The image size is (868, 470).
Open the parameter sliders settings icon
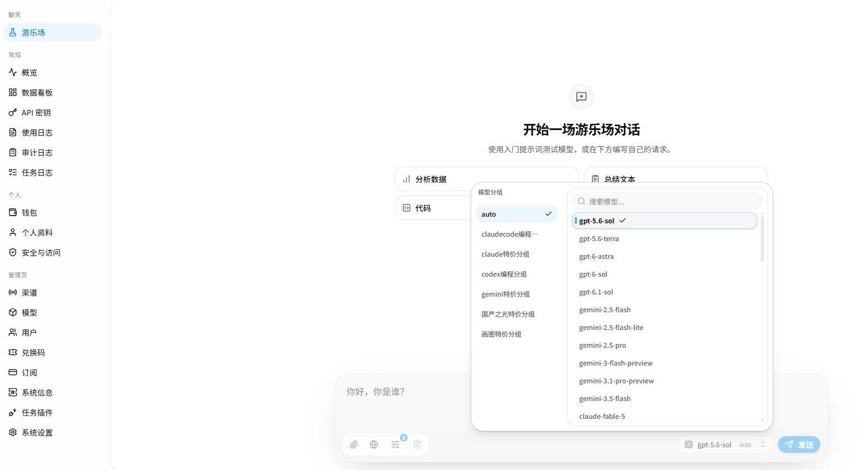coord(395,444)
